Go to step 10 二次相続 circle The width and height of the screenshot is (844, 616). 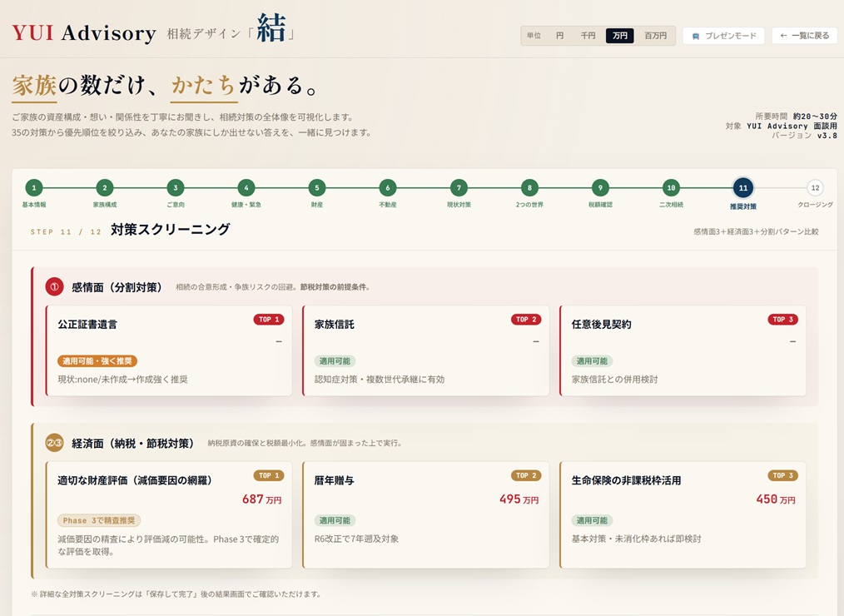pos(671,188)
